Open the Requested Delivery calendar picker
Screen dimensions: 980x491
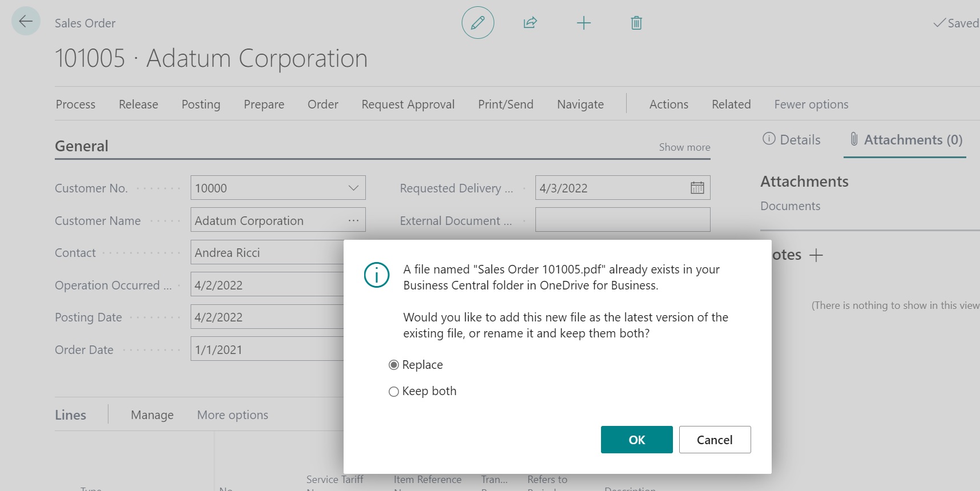coord(697,188)
